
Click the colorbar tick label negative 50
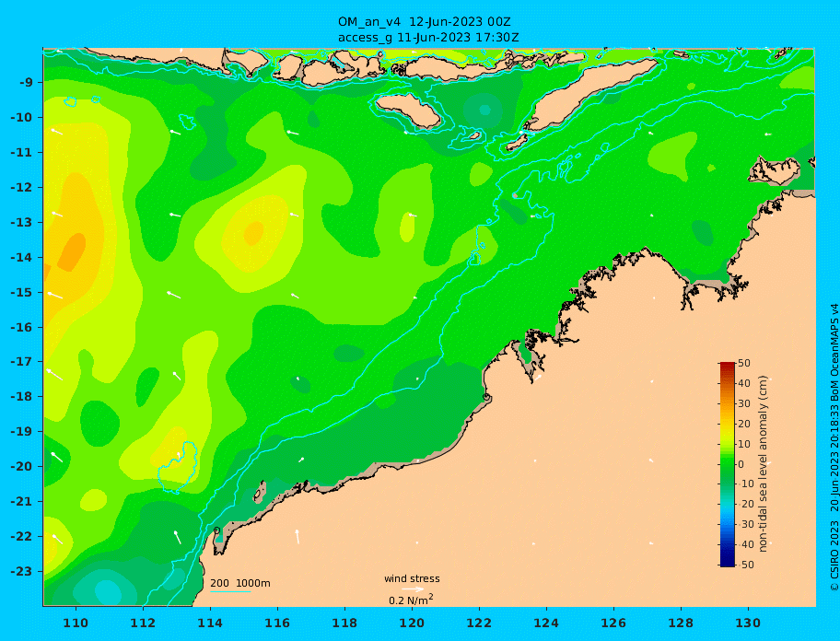click(x=744, y=565)
